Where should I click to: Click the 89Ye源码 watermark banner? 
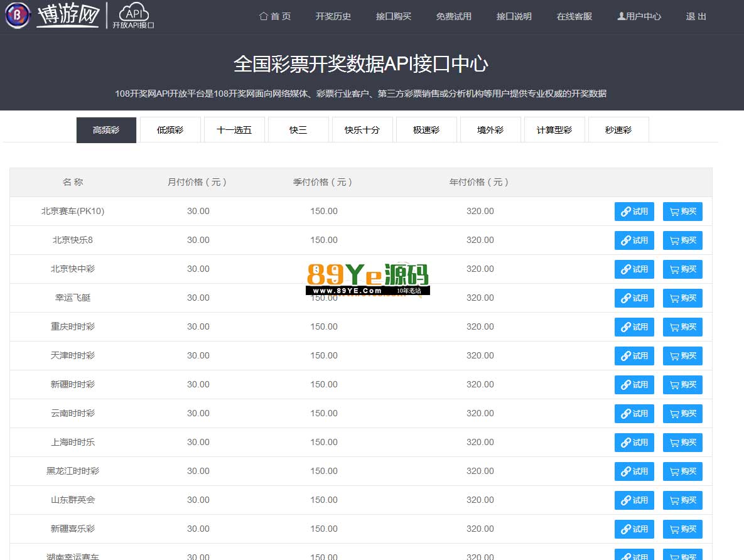click(x=368, y=279)
